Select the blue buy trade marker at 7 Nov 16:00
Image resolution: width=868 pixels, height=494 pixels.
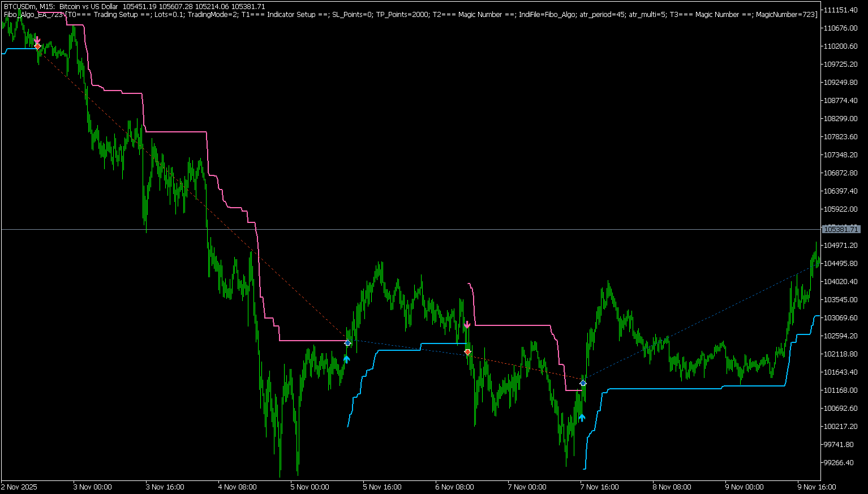pyautogui.click(x=583, y=383)
